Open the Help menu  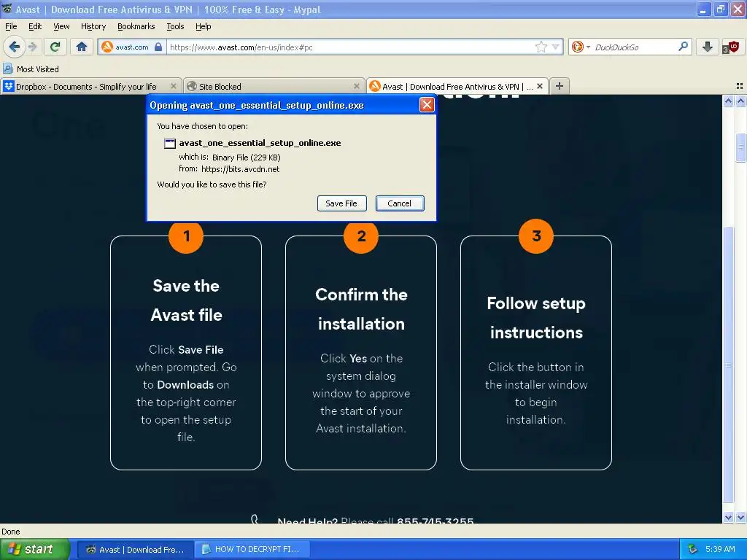(203, 26)
